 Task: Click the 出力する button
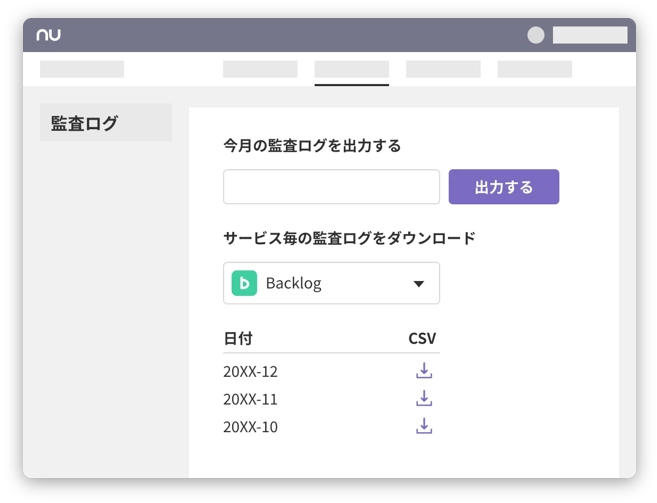504,187
